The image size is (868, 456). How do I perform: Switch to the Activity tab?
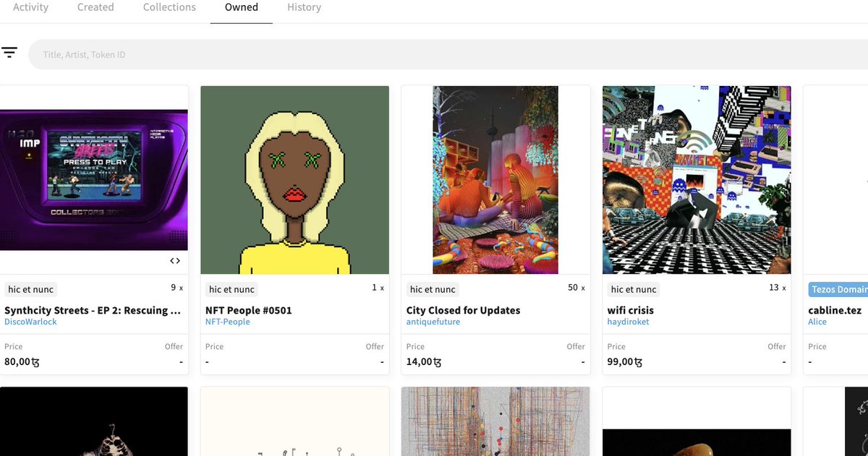(30, 7)
